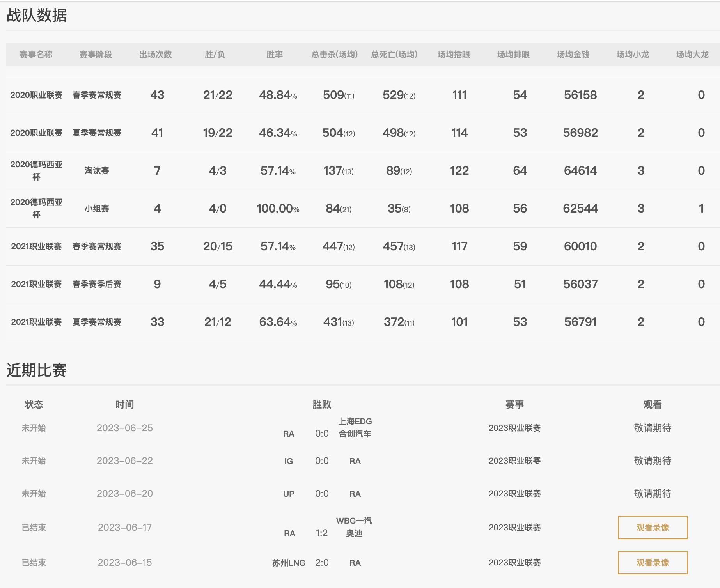Click the 100.00% win rate cell

pyautogui.click(x=278, y=209)
